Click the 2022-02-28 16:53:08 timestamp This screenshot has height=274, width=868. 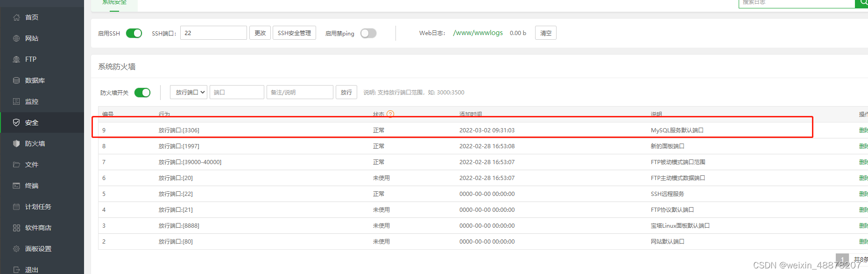click(487, 146)
